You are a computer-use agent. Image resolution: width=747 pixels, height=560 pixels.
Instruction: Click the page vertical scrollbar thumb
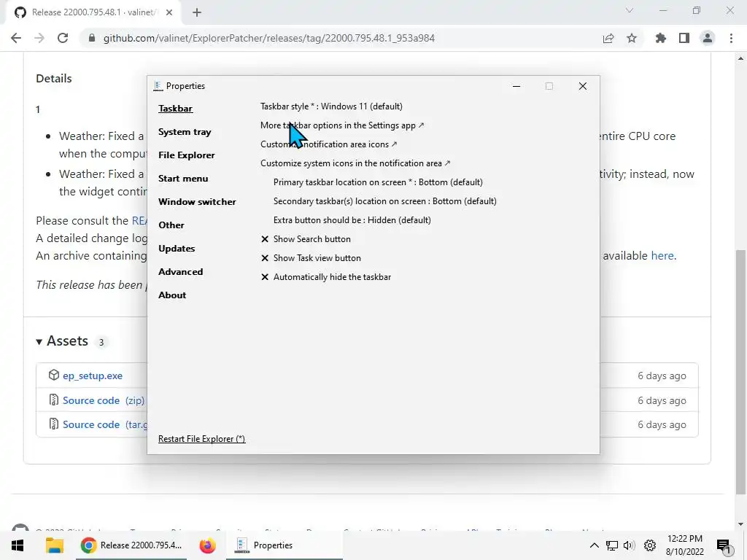(740, 371)
